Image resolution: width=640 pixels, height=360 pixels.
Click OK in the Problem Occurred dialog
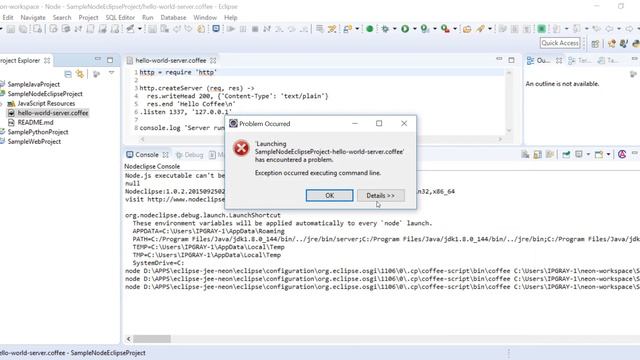click(x=329, y=196)
